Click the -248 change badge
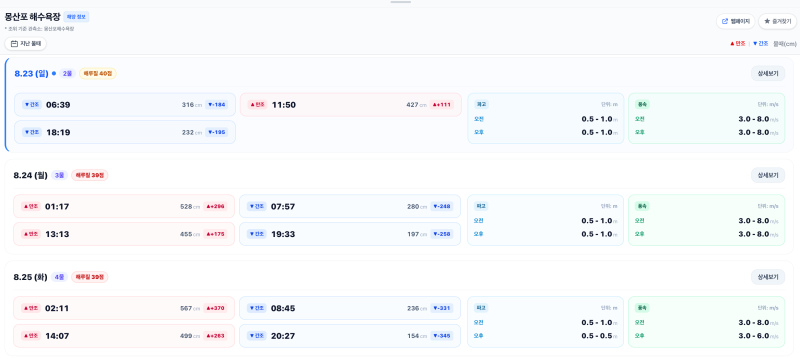This screenshot has height=360, width=800. [x=442, y=207]
